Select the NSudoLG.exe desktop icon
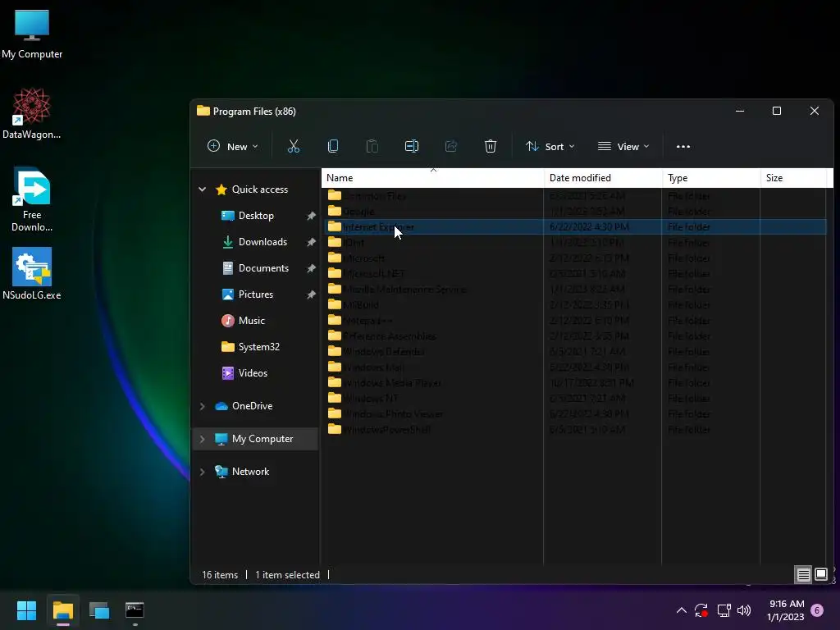Screen dimensions: 840x630 click(32, 273)
